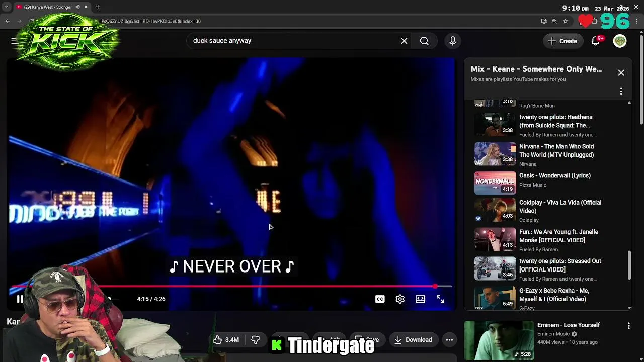This screenshot has width=644, height=362.
Task: Open the account avatar menu
Action: pos(620,41)
